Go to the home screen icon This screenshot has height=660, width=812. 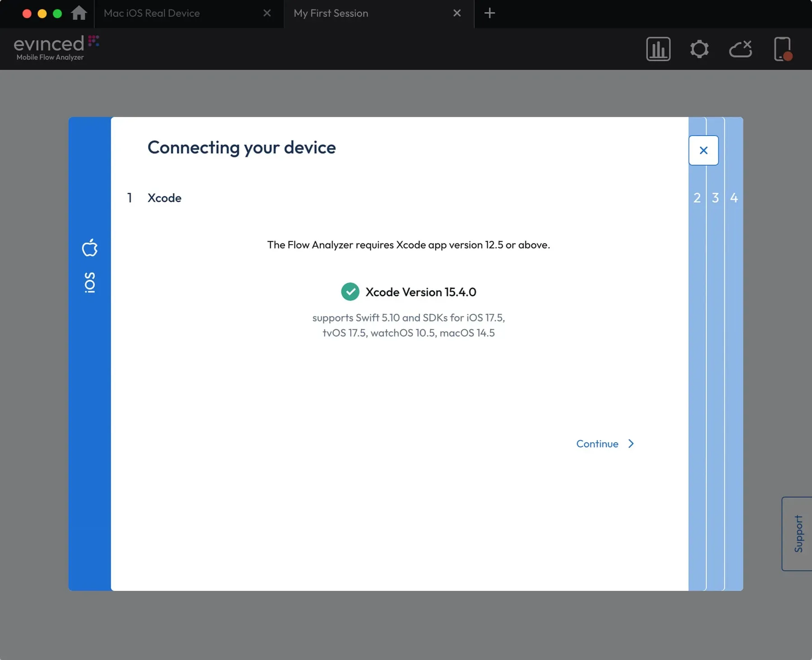point(79,13)
